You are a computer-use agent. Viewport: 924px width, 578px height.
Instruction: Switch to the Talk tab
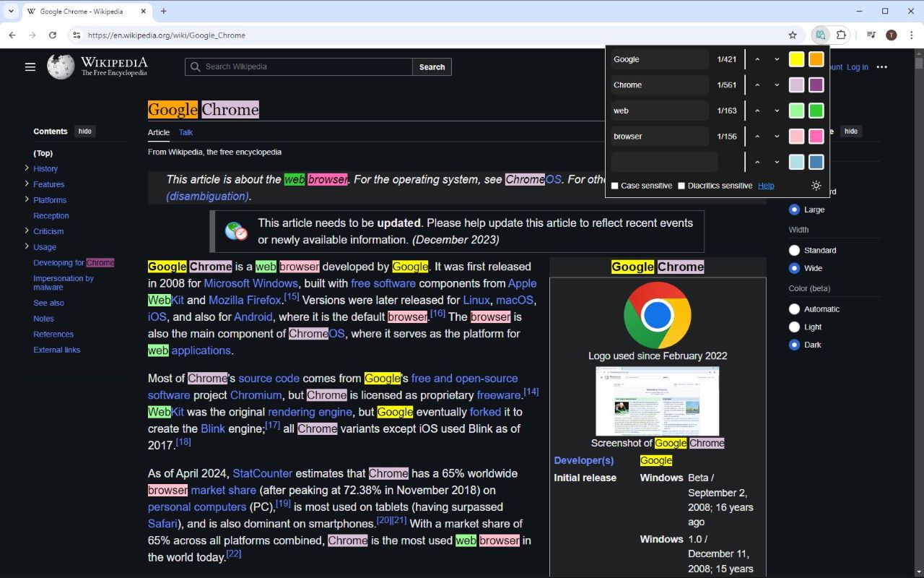coord(186,132)
